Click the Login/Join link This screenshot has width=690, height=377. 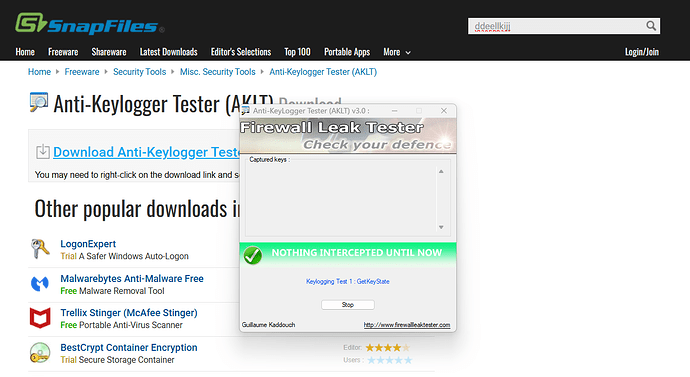coord(642,52)
